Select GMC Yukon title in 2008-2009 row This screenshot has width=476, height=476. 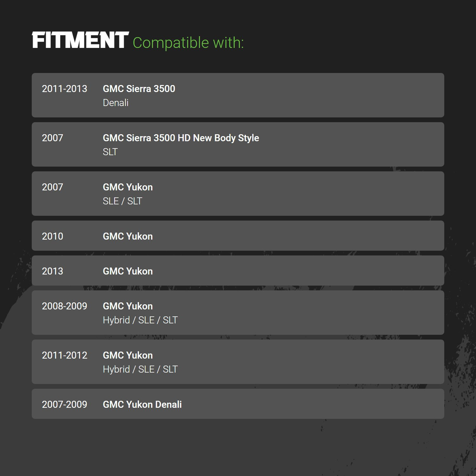point(128,306)
